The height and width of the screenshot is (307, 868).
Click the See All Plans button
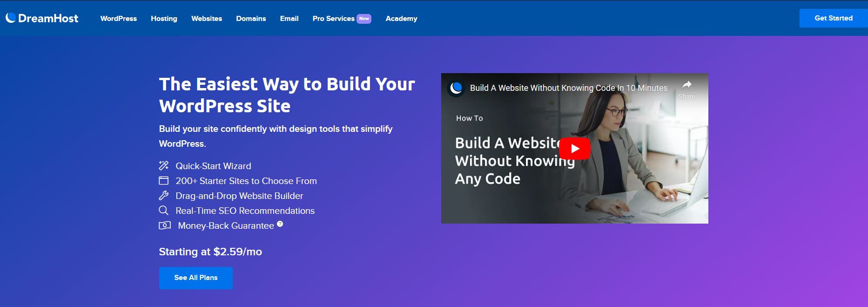pos(196,278)
